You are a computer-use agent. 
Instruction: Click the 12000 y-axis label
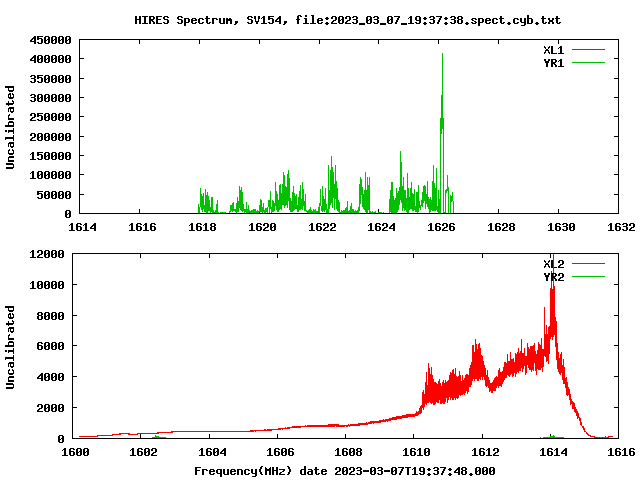[47, 254]
